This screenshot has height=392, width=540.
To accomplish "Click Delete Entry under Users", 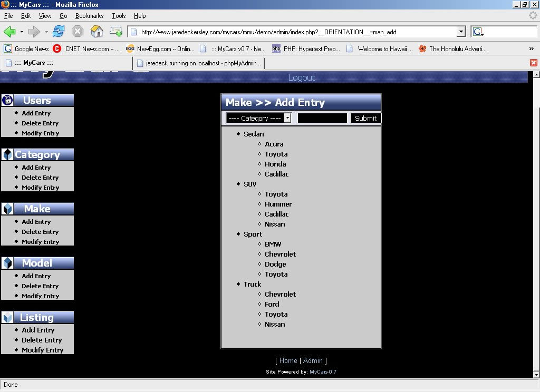I will point(40,123).
